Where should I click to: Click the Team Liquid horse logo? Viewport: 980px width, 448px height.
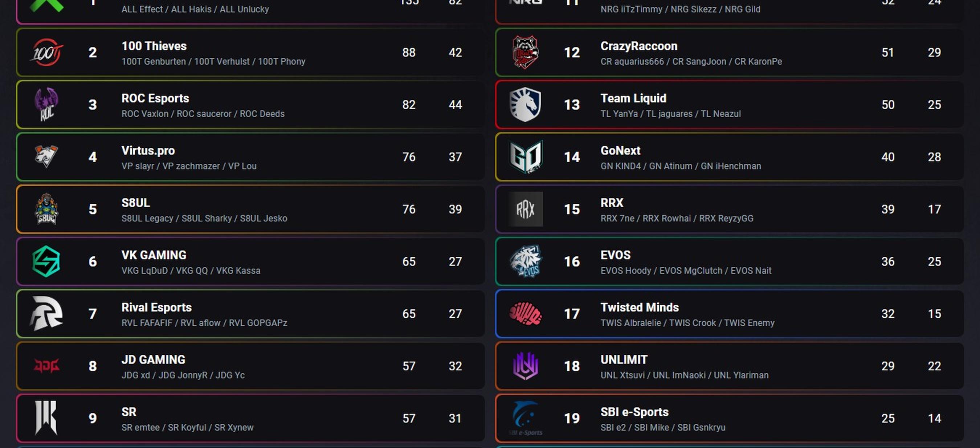pyautogui.click(x=525, y=104)
